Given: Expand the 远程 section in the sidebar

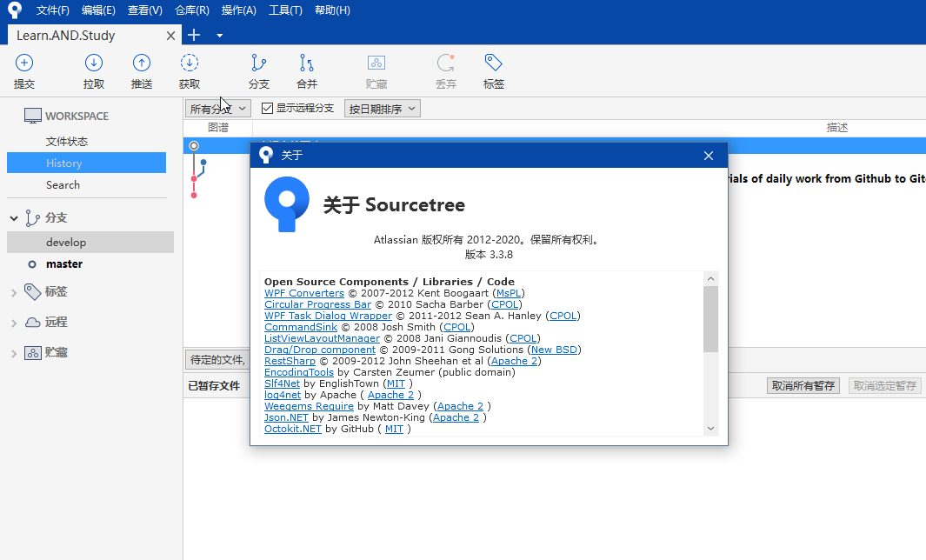Looking at the screenshot, I should tap(14, 323).
